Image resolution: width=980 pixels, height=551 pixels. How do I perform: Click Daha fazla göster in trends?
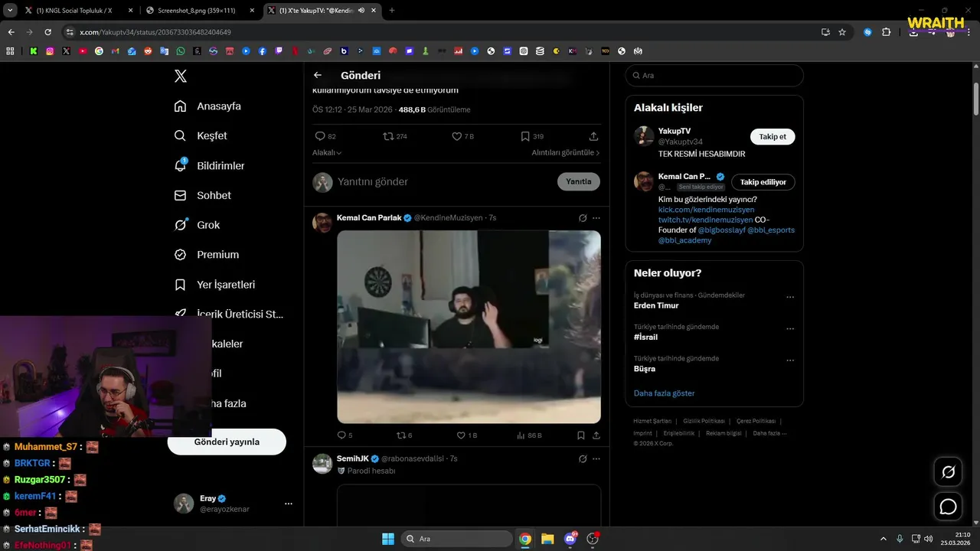[664, 393]
